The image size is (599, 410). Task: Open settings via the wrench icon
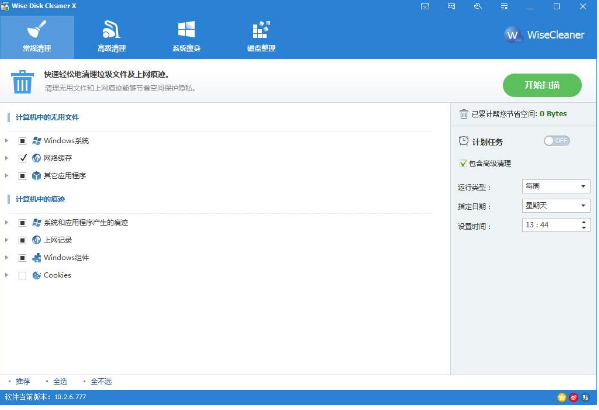478,6
